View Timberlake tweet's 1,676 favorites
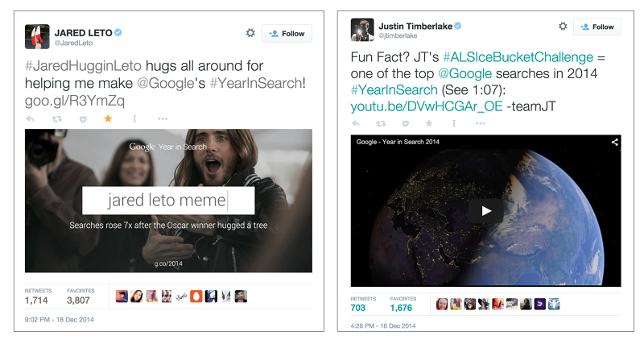 [x=403, y=305]
